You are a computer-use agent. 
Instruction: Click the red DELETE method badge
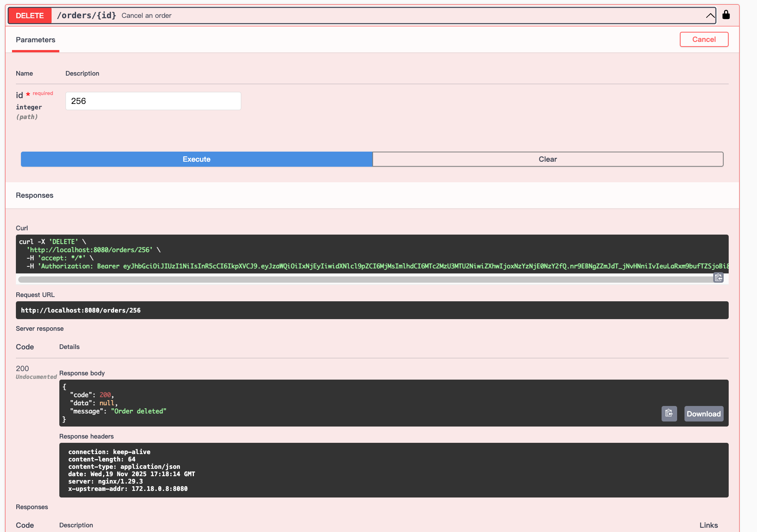(30, 16)
